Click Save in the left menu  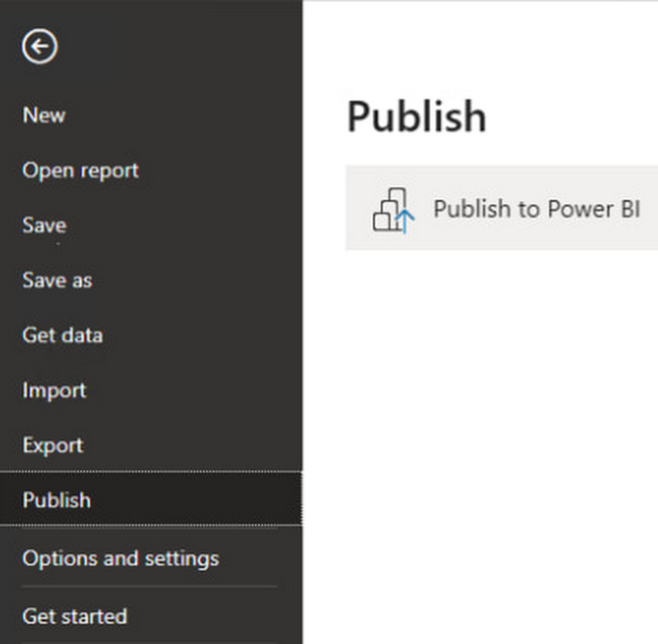(x=44, y=225)
